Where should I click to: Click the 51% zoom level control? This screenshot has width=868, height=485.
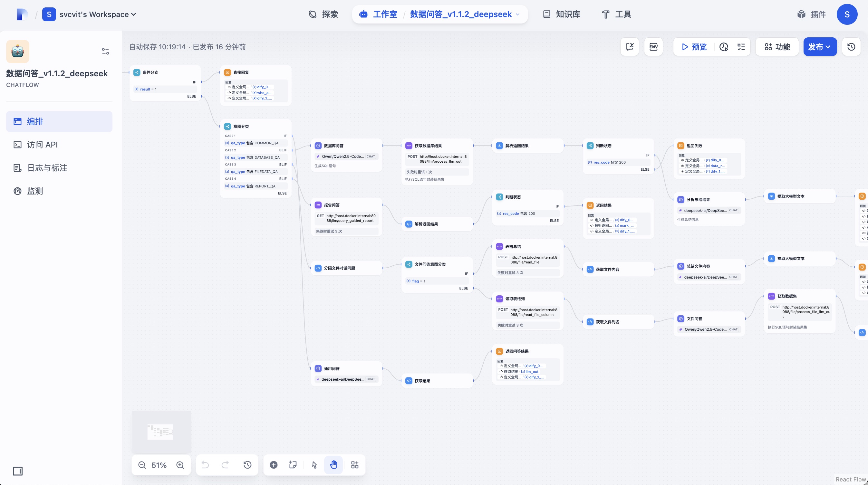pos(159,465)
